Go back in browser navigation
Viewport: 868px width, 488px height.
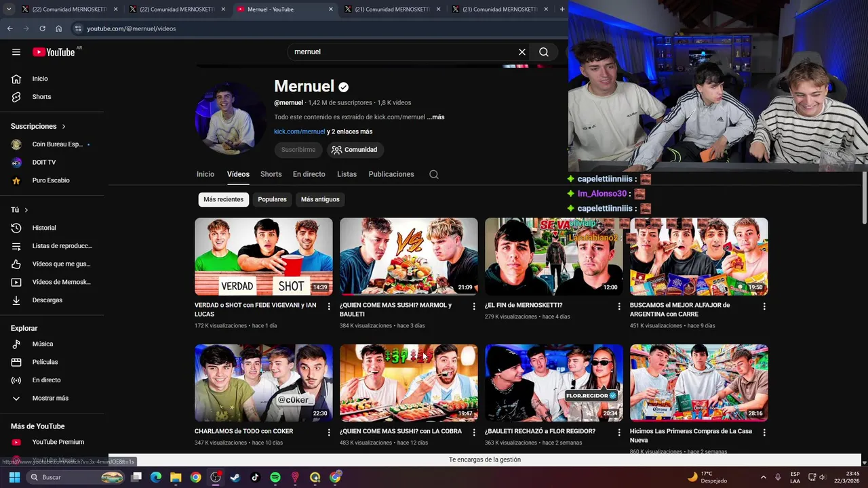click(x=9, y=28)
